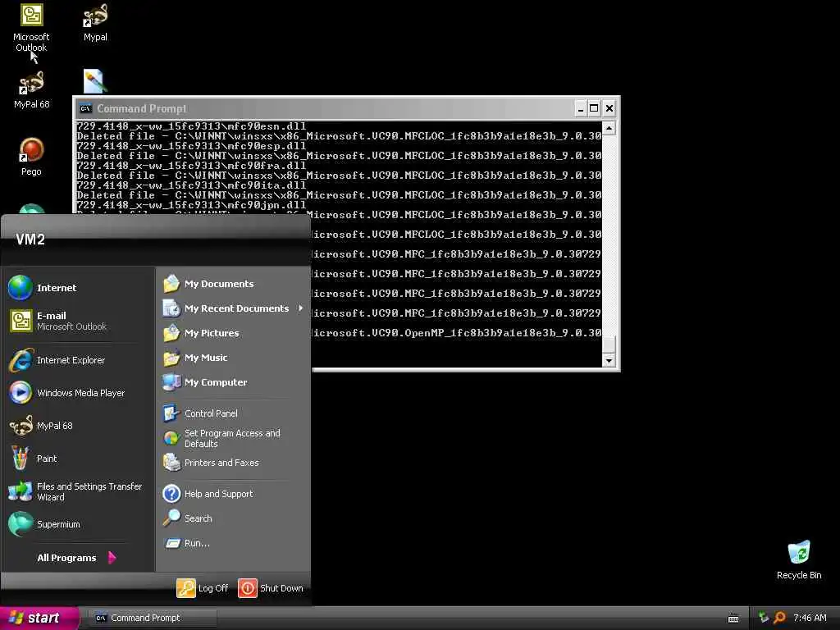The width and height of the screenshot is (840, 630).
Task: Open Set Program Access and Defaults
Action: [234, 438]
